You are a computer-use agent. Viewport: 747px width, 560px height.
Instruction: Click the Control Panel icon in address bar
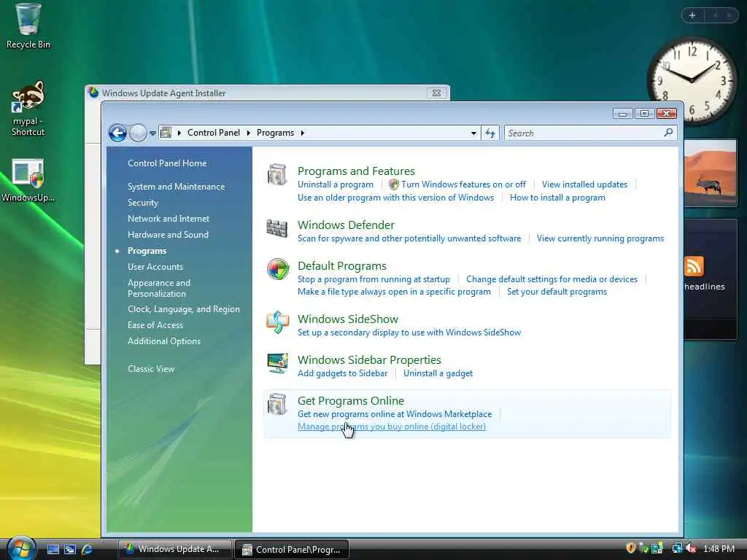(x=166, y=133)
